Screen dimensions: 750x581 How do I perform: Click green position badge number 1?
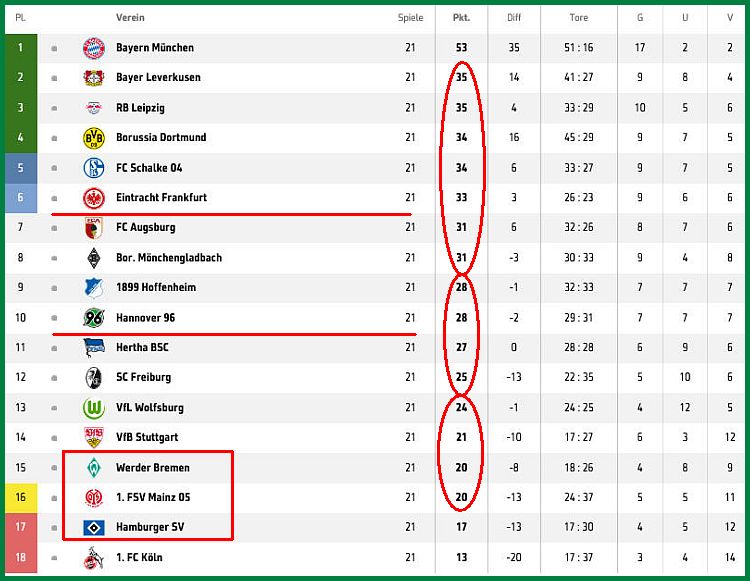pyautogui.click(x=21, y=48)
